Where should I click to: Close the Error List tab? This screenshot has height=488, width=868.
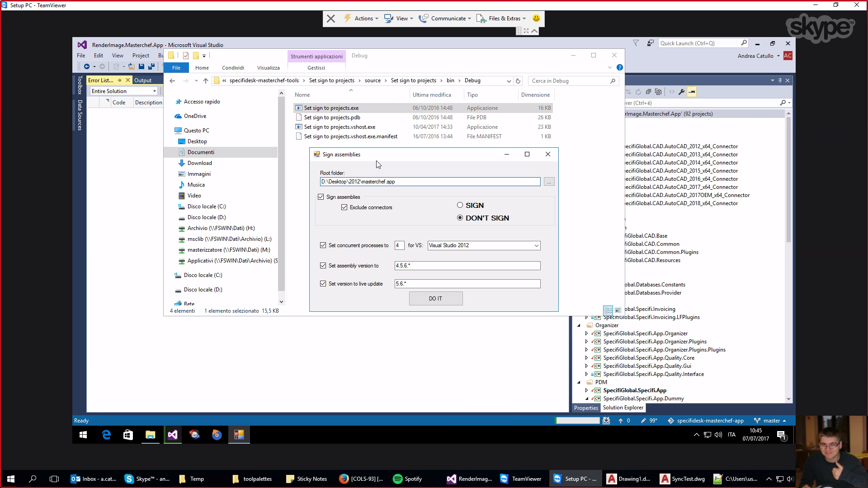[127, 80]
